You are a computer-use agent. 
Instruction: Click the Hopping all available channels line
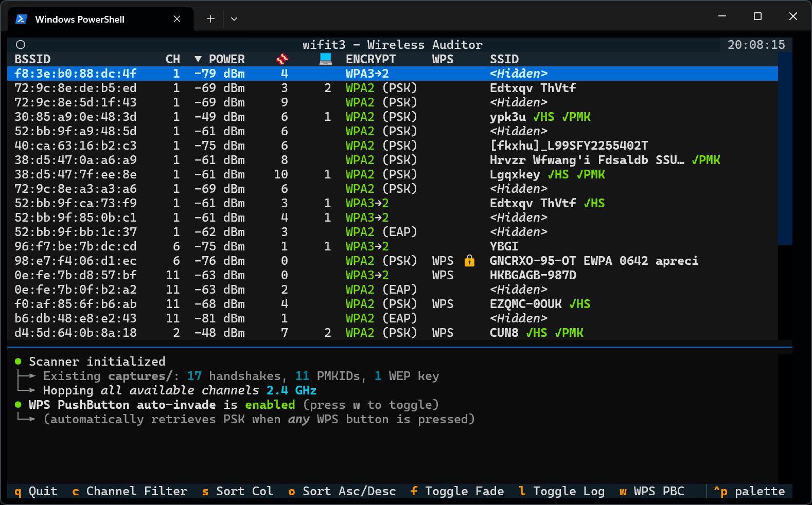[166, 390]
